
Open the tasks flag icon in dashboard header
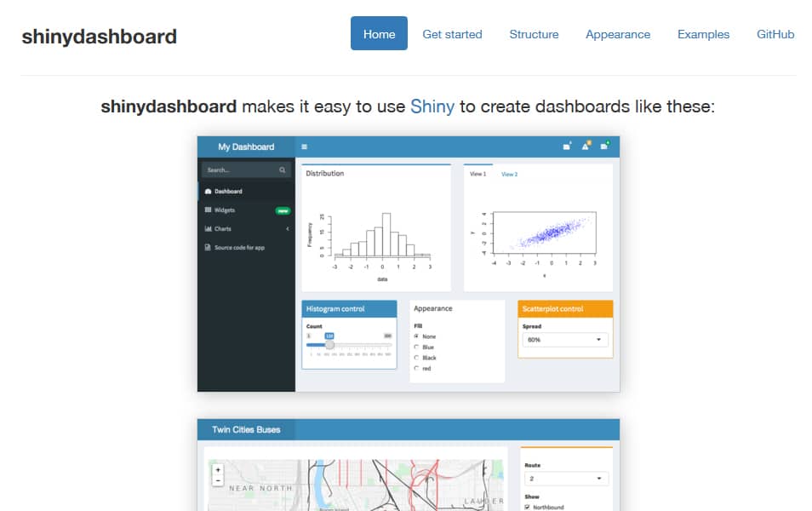[x=604, y=146]
